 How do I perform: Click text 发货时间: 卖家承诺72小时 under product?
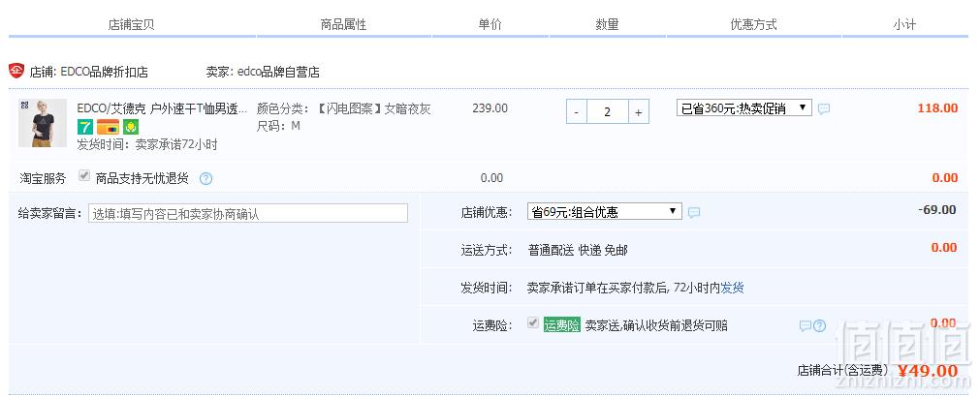click(147, 144)
